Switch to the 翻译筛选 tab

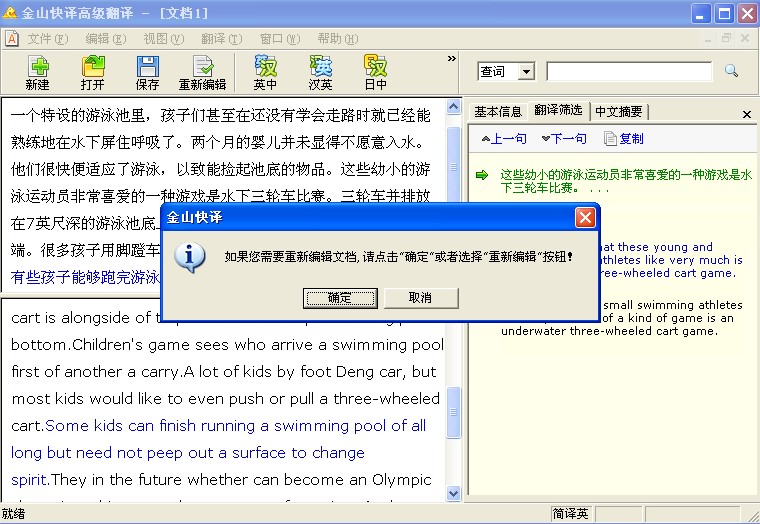[x=558, y=110]
